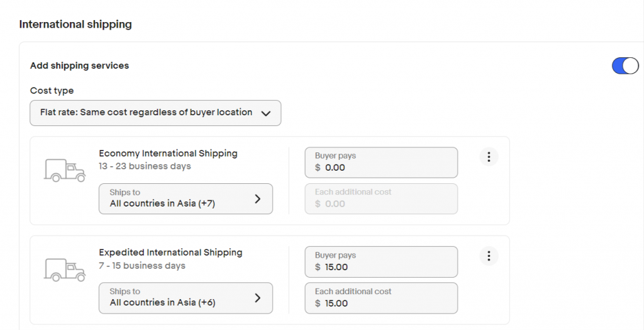Click the Cost type field label
This screenshot has height=330, width=644.
[52, 91]
